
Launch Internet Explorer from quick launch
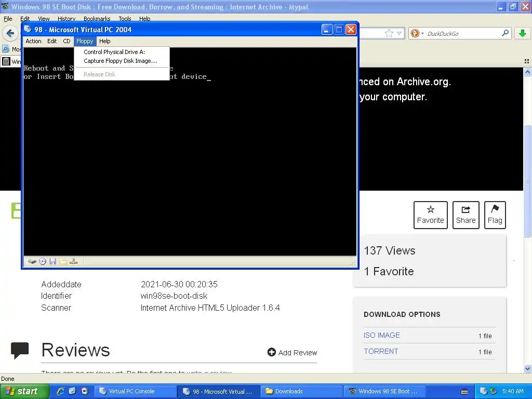coord(61,391)
